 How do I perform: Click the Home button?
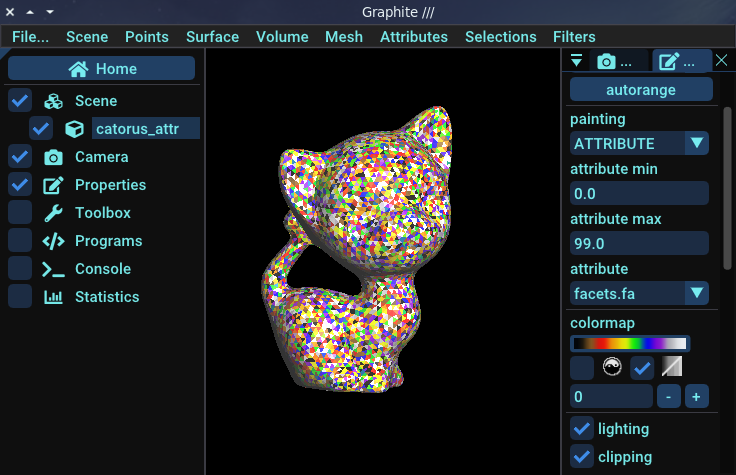click(101, 69)
